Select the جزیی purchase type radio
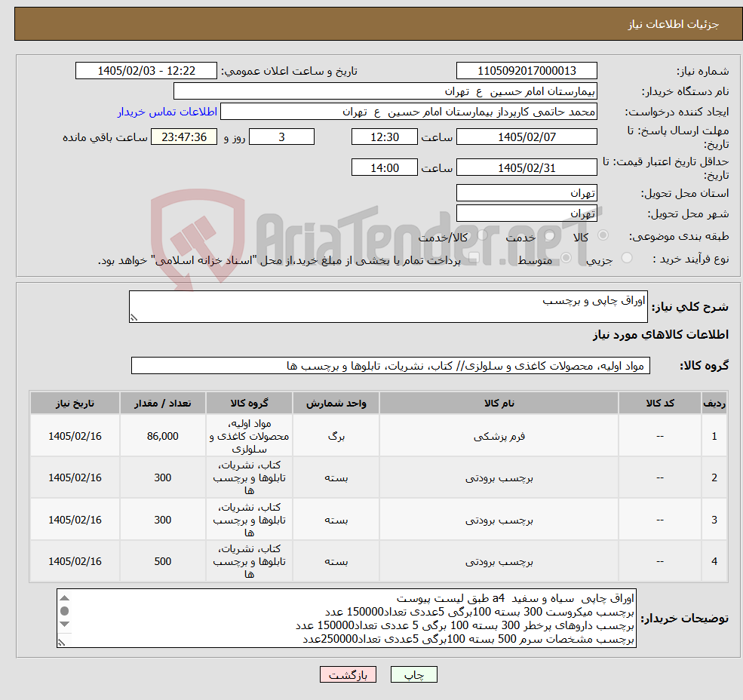The image size is (743, 700). click(626, 258)
